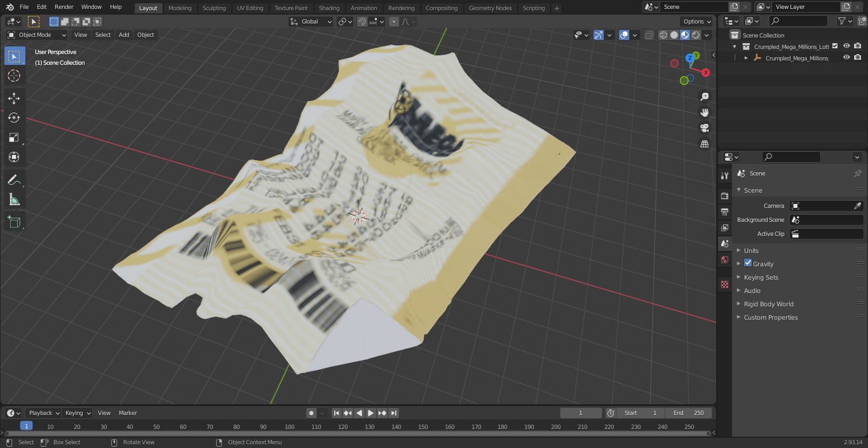Jump to the timeline start frame
This screenshot has width=868, height=448.
click(337, 413)
